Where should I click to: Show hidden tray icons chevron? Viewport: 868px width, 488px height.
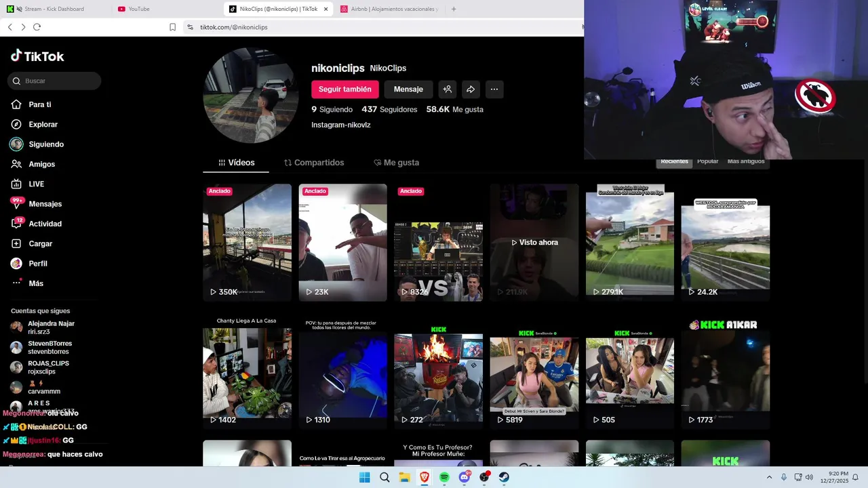[x=769, y=477]
